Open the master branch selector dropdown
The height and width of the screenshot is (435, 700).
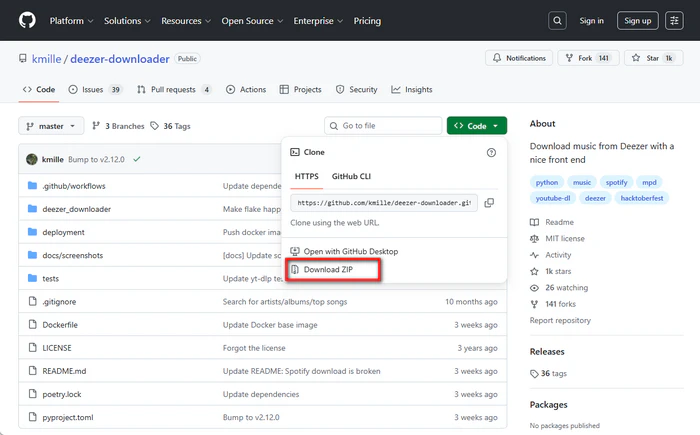[51, 126]
